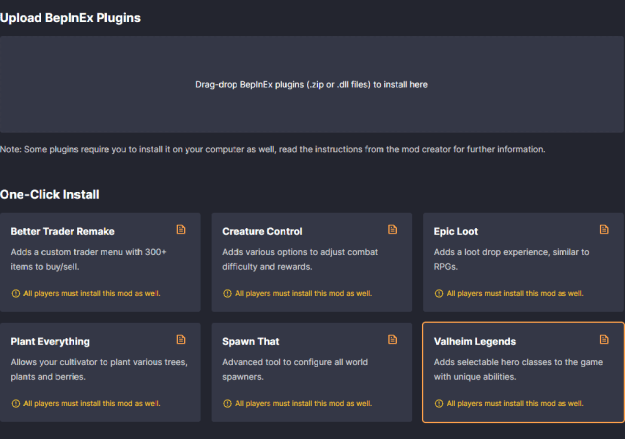This screenshot has width=625, height=439.
Task: Click warning icon on Better Trader Remake card
Action: tap(15, 293)
